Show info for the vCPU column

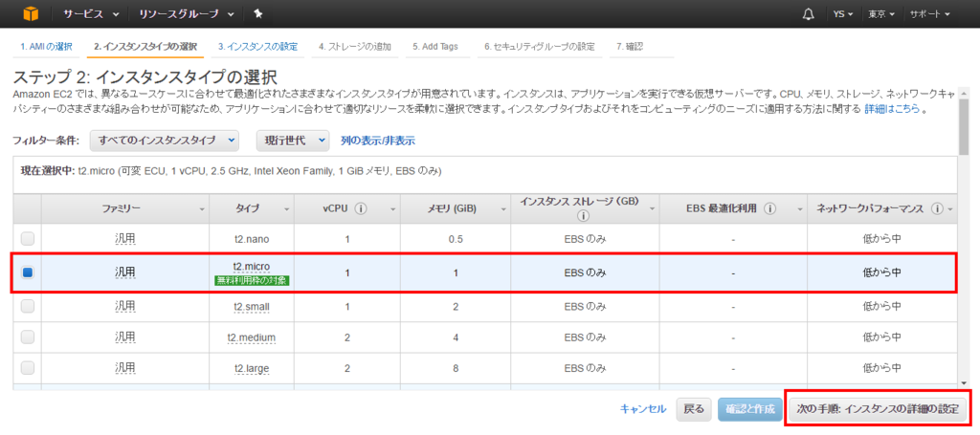tap(360, 209)
